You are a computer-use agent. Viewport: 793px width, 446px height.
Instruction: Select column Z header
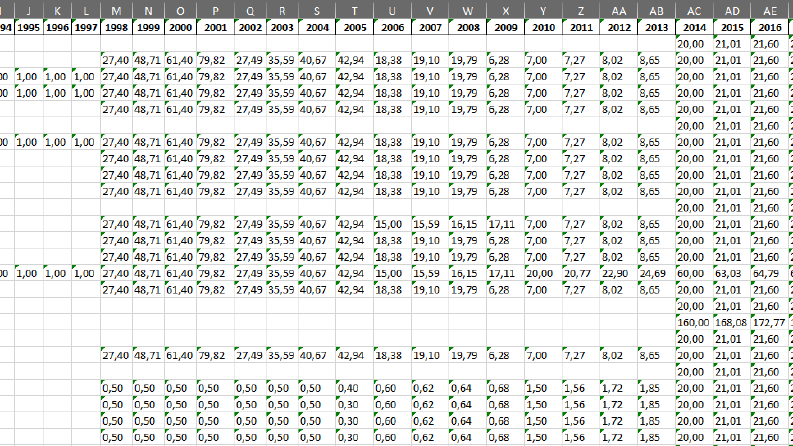tap(581, 11)
